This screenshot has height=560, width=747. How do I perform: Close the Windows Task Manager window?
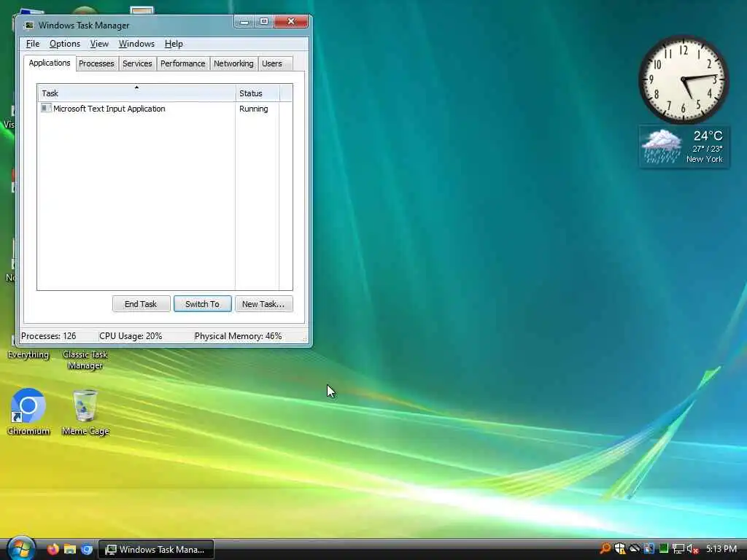click(291, 22)
